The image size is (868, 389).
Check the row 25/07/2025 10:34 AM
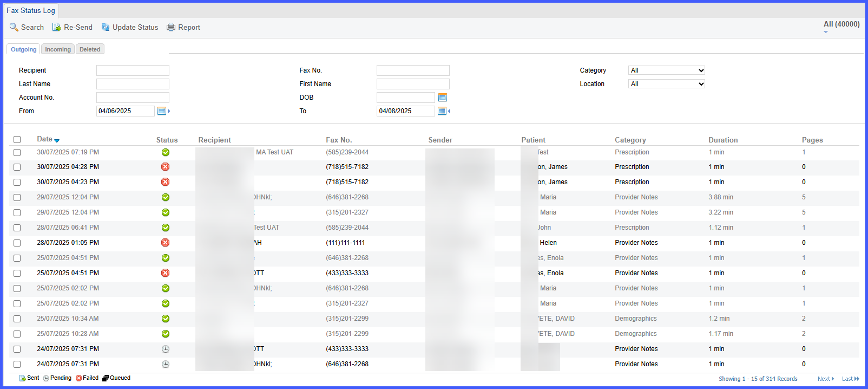pyautogui.click(x=17, y=319)
